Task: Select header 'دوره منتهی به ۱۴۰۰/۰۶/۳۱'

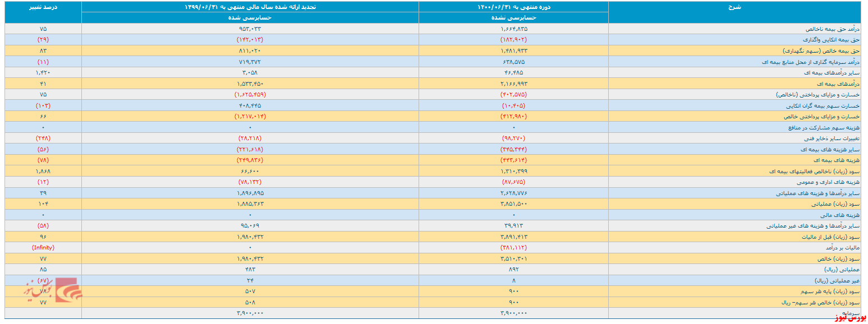Action: pos(513,7)
